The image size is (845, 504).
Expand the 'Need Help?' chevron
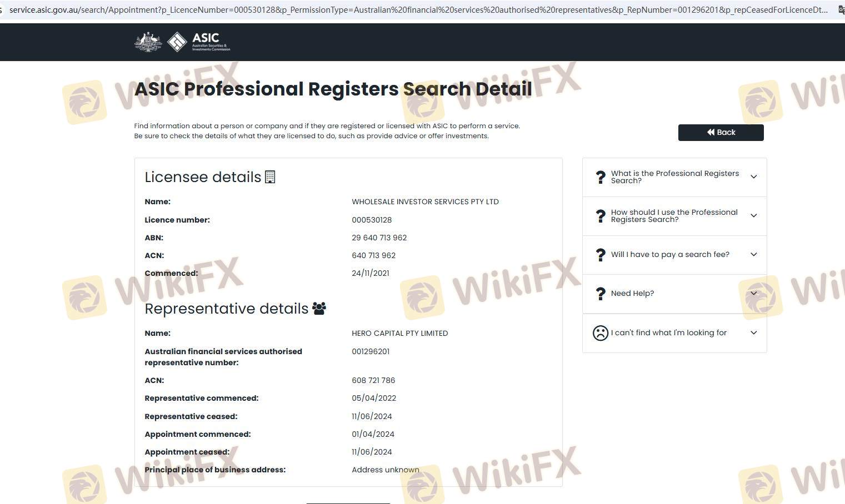(754, 294)
